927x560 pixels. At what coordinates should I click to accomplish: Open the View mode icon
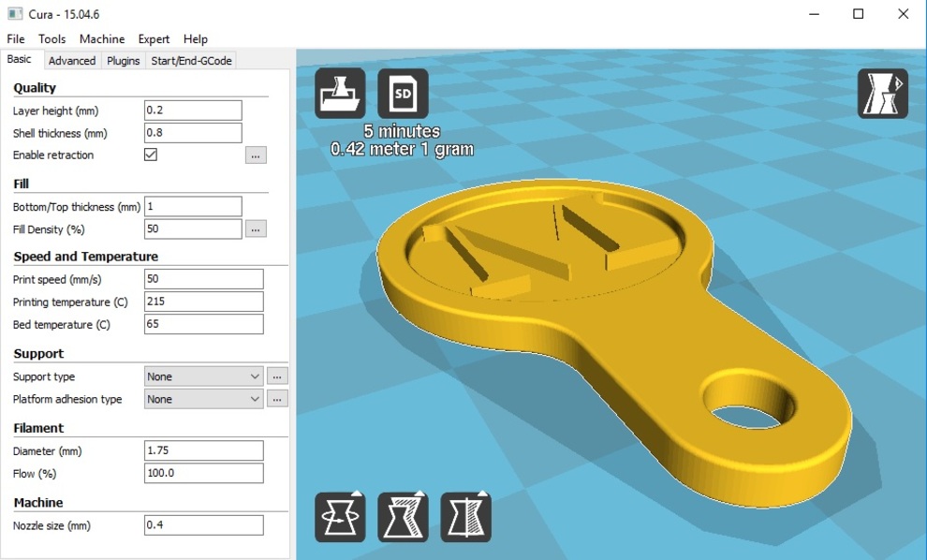[x=882, y=93]
